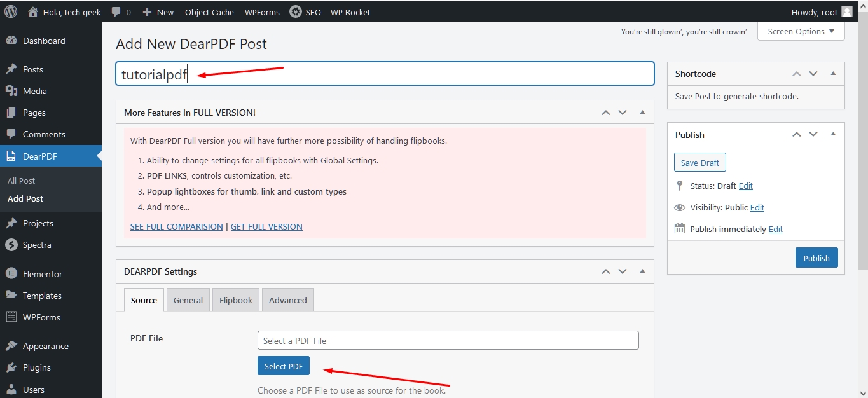Open the GET FULL VERSION link
This screenshot has height=398, width=868.
[266, 226]
